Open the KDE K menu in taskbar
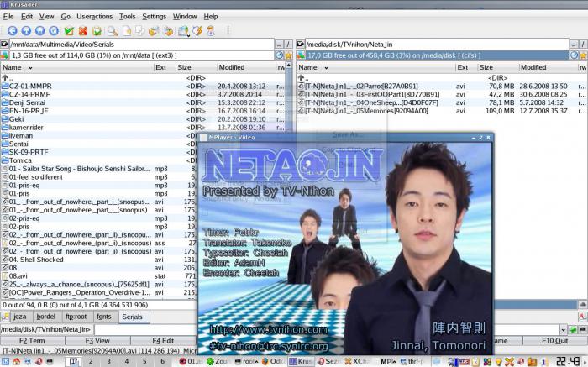The width and height of the screenshot is (588, 367). pyautogui.click(x=6, y=362)
